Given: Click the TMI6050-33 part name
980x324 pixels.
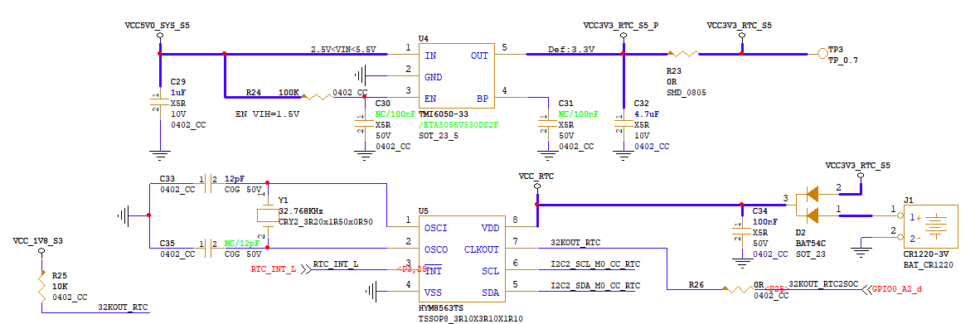Looking at the screenshot, I should point(444,115).
